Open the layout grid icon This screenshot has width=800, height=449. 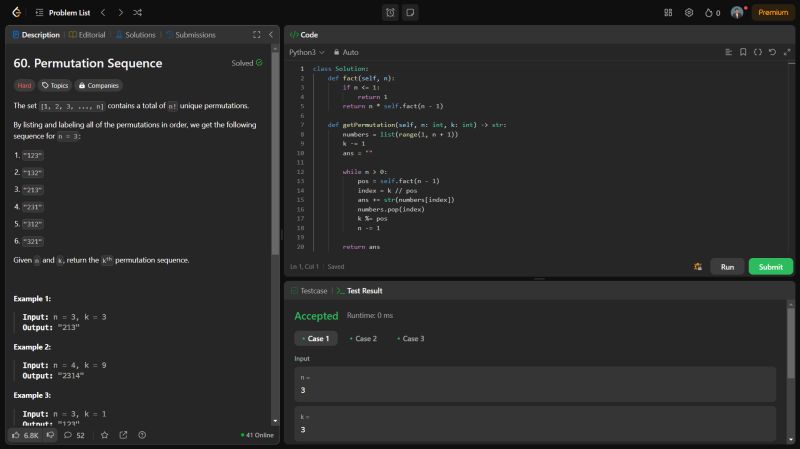coord(668,13)
